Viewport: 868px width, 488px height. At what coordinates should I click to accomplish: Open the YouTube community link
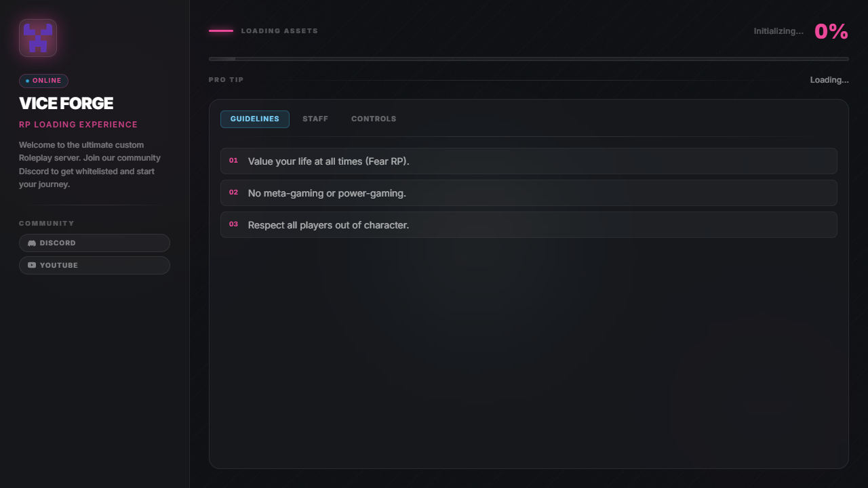pos(94,265)
